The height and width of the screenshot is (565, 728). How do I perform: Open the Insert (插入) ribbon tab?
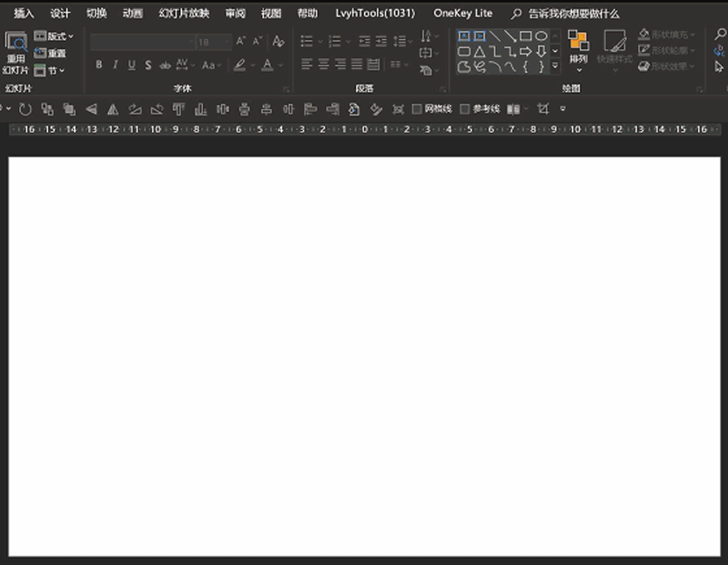point(24,14)
